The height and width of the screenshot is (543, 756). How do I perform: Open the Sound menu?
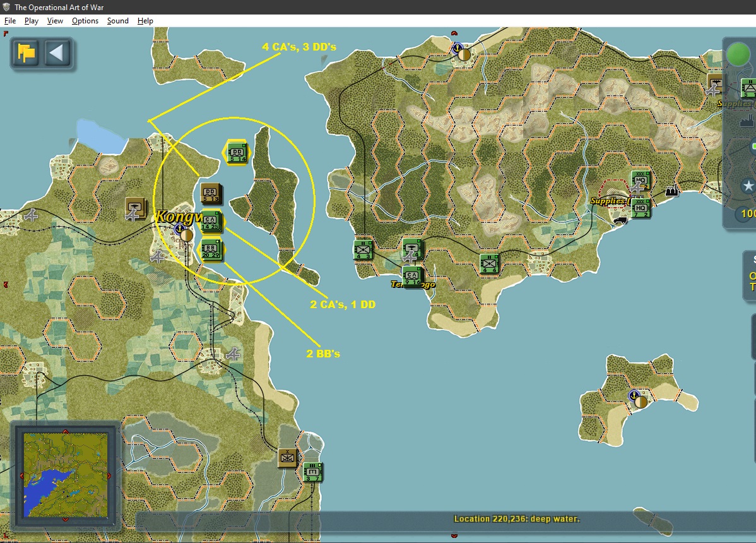(117, 21)
